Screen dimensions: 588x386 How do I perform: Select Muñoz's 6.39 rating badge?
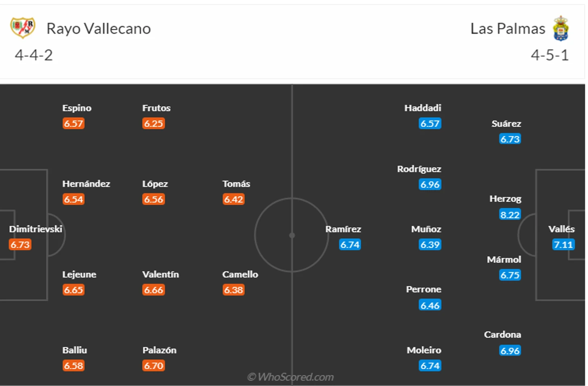430,245
